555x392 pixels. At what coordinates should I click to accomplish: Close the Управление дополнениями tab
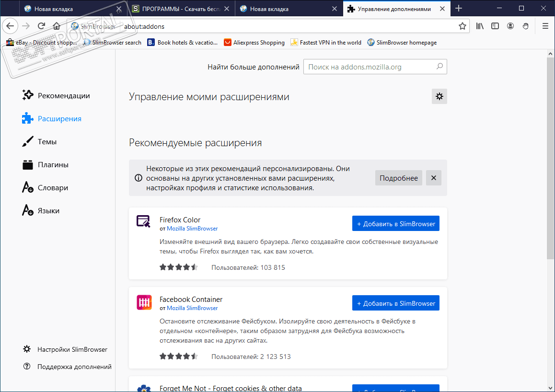(442, 9)
